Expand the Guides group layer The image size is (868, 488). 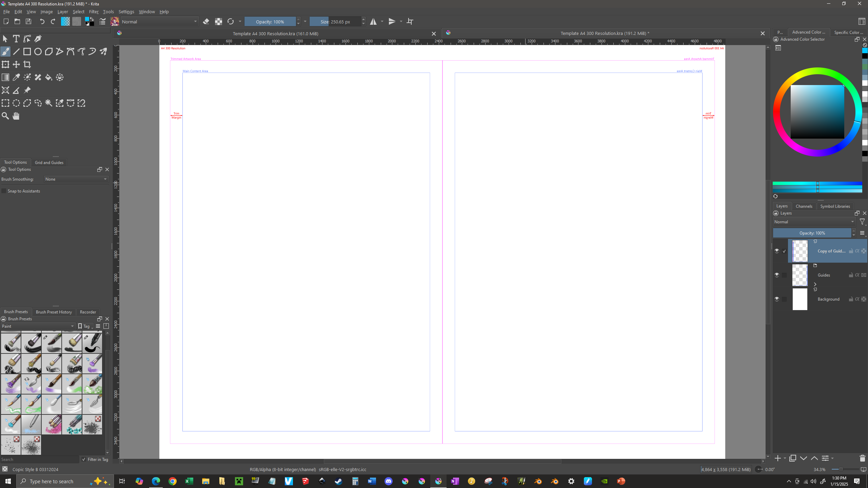(815, 284)
